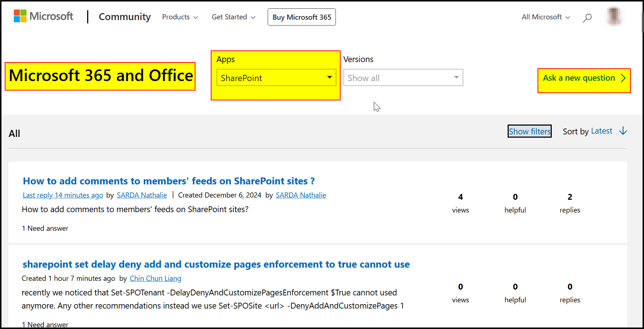Click '1 Need answer' under the first question
The width and height of the screenshot is (644, 329).
45,229
